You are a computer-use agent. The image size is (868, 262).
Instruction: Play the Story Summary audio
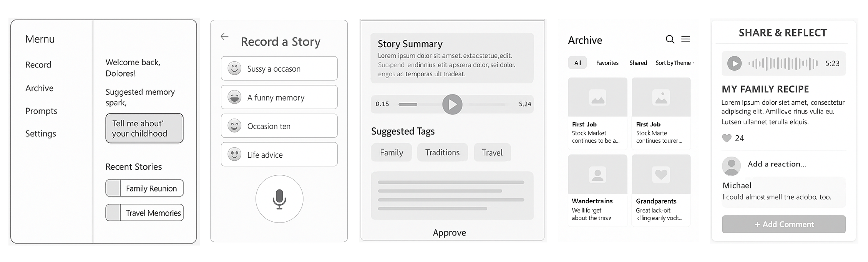pos(452,104)
